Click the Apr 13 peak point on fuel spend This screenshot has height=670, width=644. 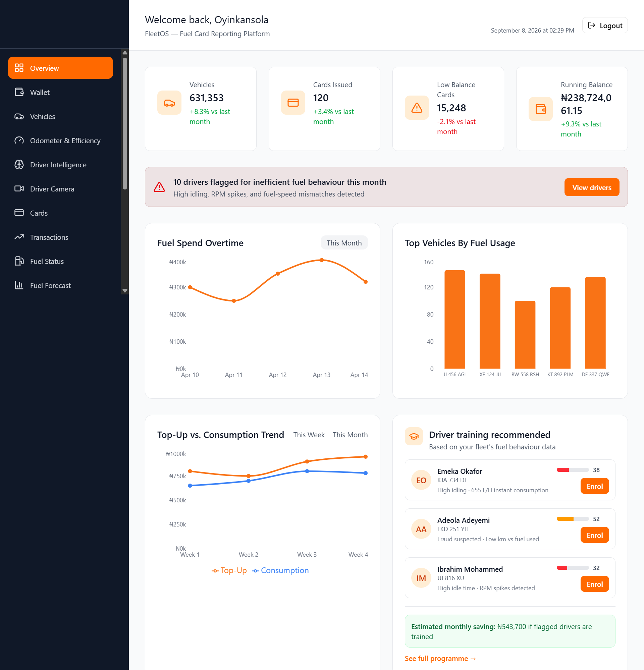point(321,260)
